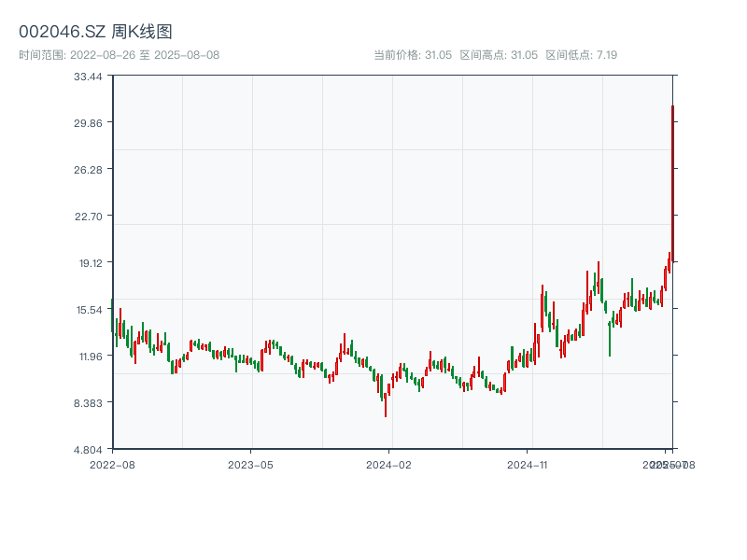747x560 pixels.
Task: Click x-axis label 2023-05
Action: pos(250,465)
